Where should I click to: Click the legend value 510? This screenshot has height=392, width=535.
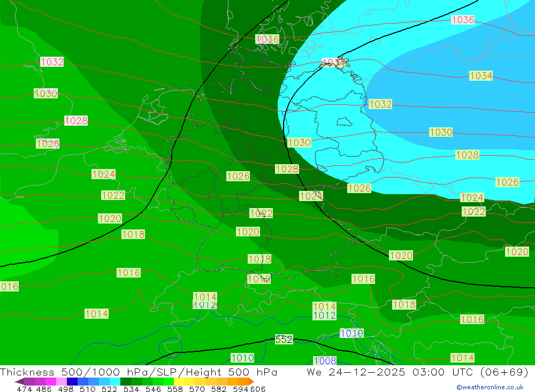(x=87, y=389)
